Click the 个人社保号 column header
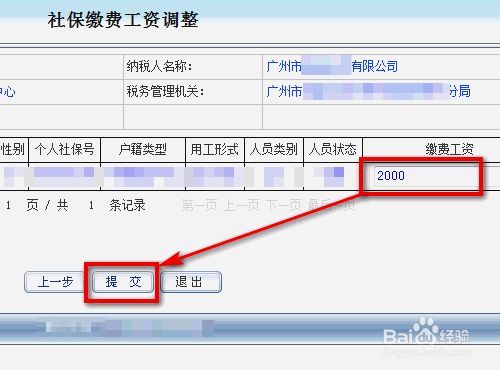The width and height of the screenshot is (500, 370). point(65,149)
